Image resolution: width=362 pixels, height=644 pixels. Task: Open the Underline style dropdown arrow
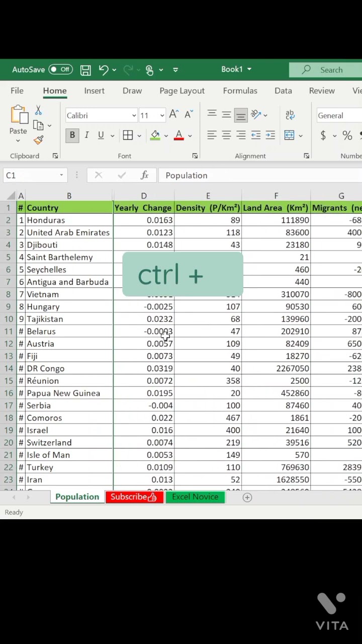(x=112, y=136)
